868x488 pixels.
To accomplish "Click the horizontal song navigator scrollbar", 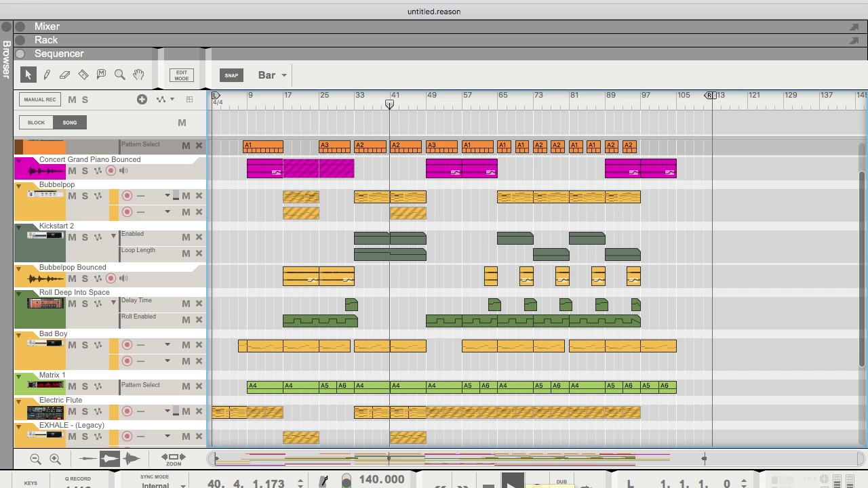I will (x=536, y=459).
